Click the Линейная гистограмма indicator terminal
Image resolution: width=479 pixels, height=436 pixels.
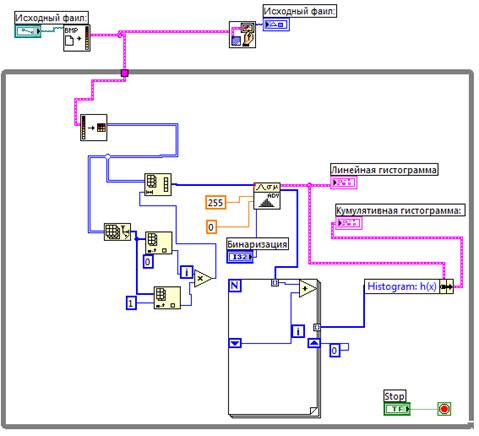(344, 183)
